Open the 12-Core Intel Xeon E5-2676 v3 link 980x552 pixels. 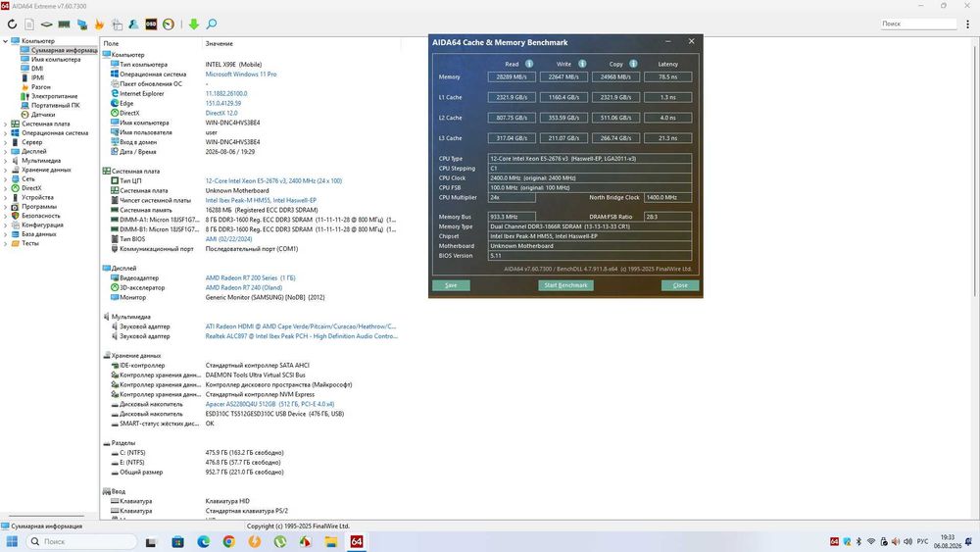(x=273, y=180)
